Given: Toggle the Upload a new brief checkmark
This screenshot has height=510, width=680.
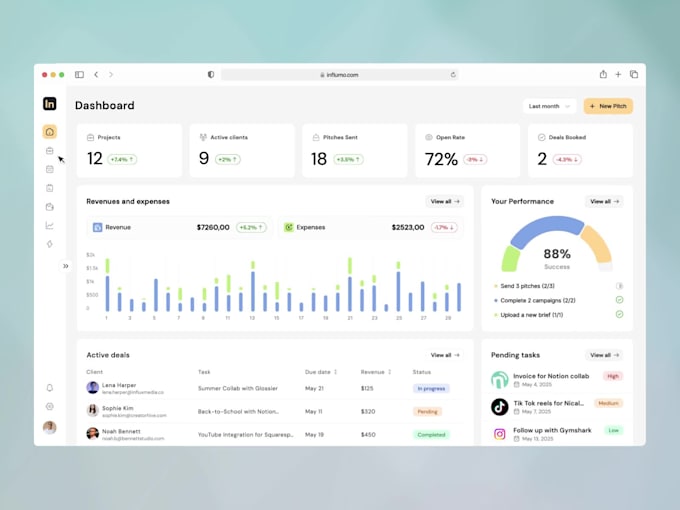Looking at the screenshot, I should tap(620, 314).
